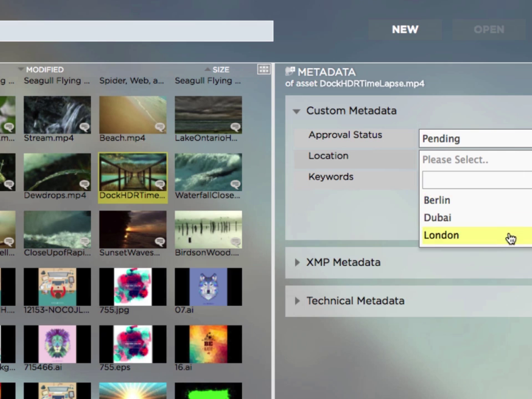Switch asset view with the grid icon
Screen dimensions: 532x399
point(264,69)
